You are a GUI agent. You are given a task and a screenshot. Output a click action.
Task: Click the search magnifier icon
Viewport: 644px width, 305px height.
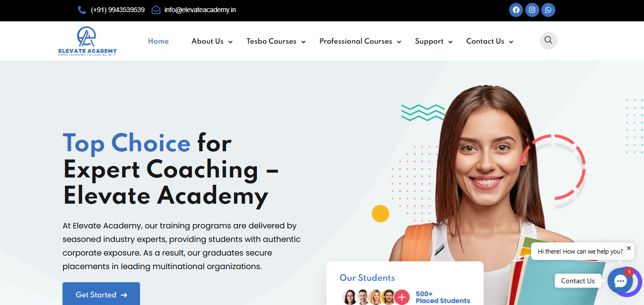click(549, 40)
